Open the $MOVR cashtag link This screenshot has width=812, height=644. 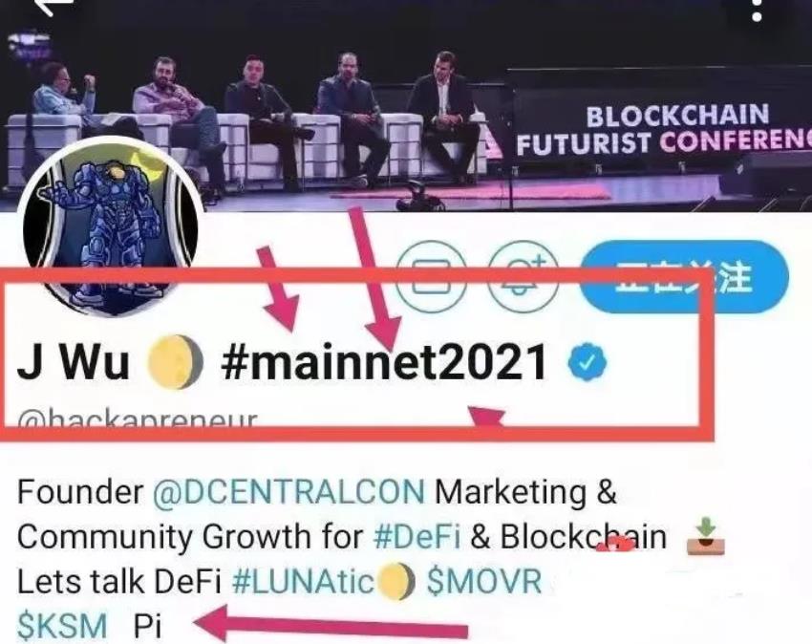pos(484,581)
